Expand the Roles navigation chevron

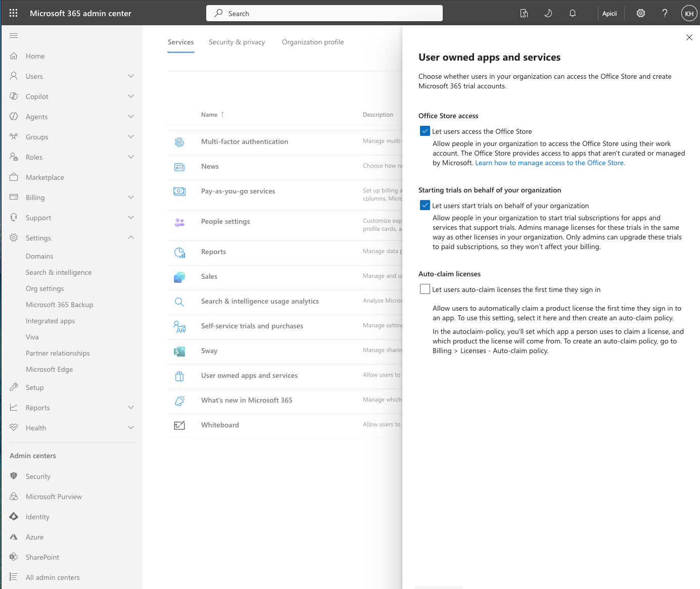pyautogui.click(x=131, y=157)
